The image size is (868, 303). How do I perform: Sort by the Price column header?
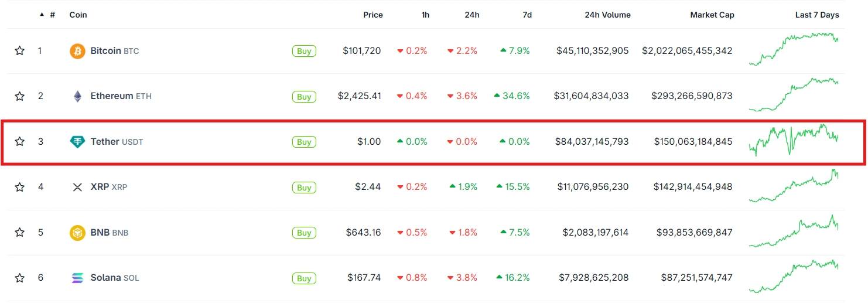pyautogui.click(x=373, y=15)
